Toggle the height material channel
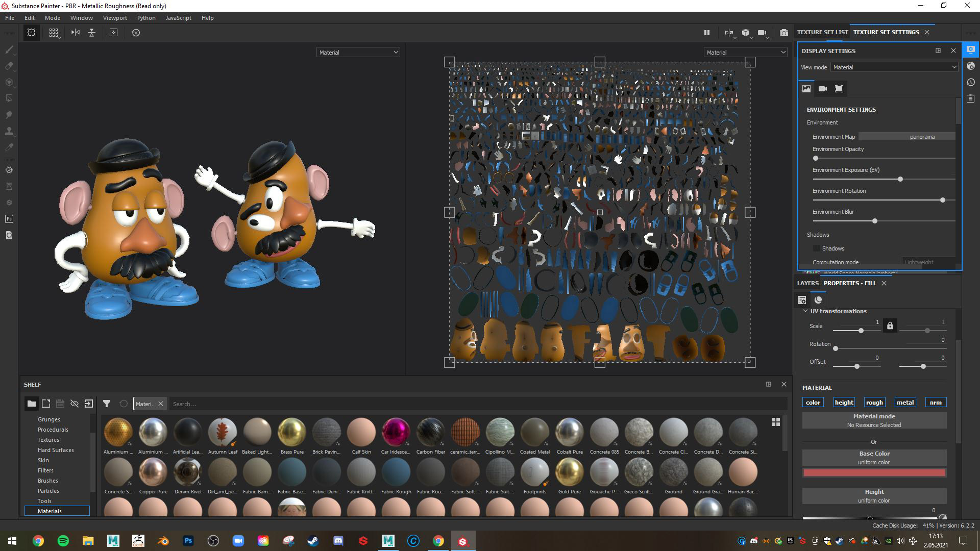Screen dimensions: 980x551 (844, 403)
